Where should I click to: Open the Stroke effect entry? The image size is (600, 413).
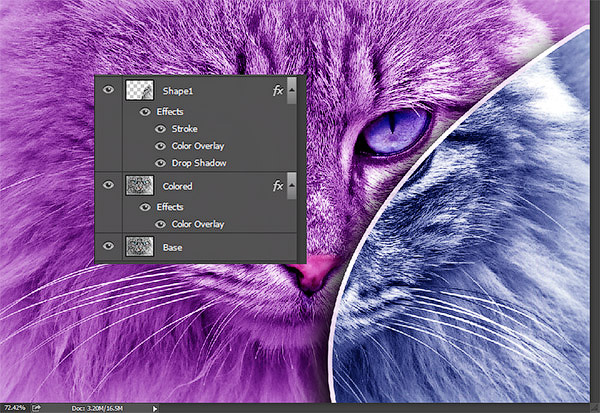[184, 129]
